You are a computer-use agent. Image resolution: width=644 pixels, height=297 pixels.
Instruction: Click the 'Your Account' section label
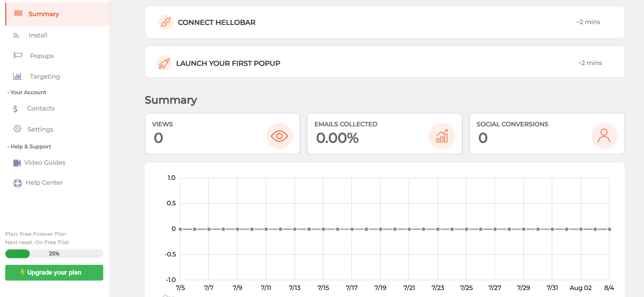tap(28, 92)
